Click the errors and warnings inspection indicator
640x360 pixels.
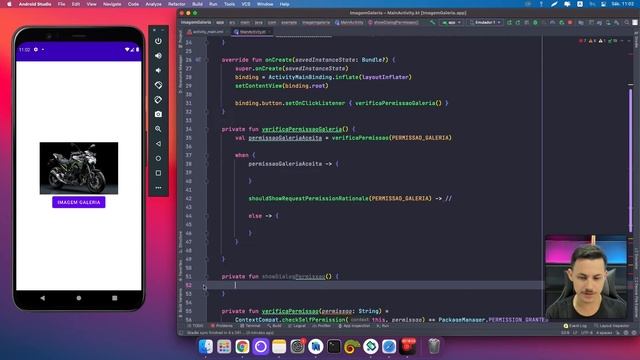pyautogui.click(x=599, y=41)
